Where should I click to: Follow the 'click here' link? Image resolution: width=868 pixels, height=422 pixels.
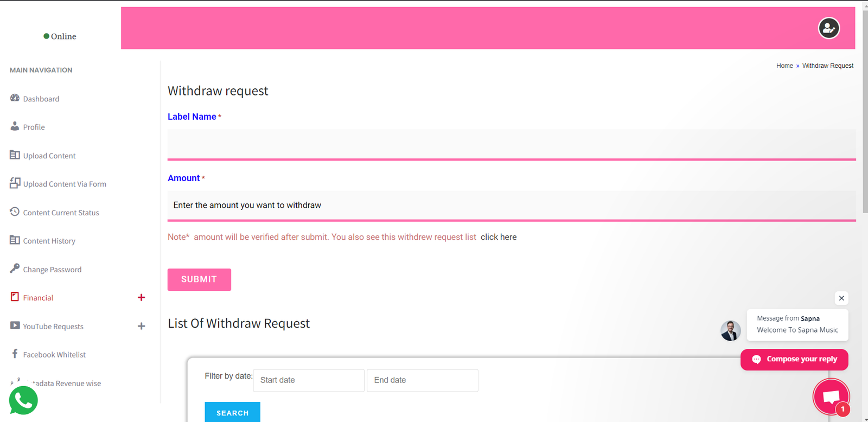(x=498, y=237)
